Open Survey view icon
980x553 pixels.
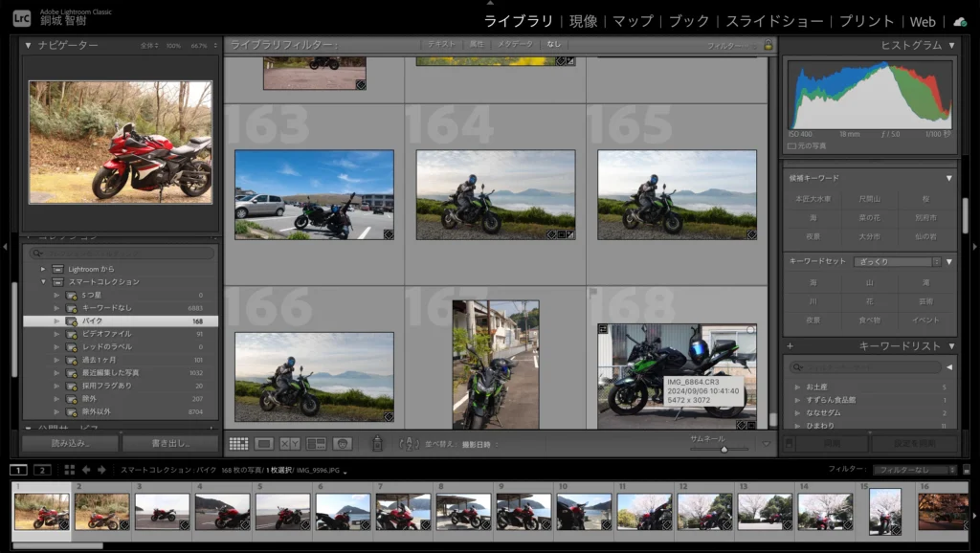pyautogui.click(x=316, y=444)
